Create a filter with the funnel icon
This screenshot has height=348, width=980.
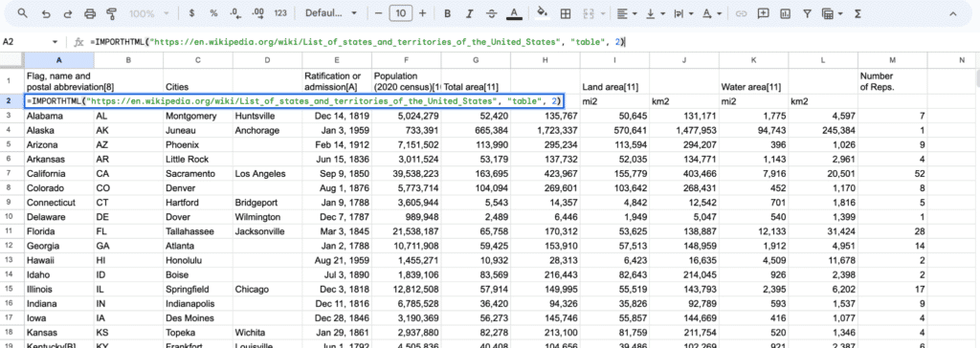(x=807, y=13)
